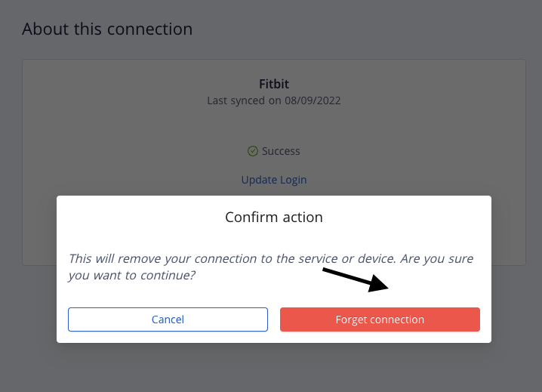The width and height of the screenshot is (542, 392).
Task: Click the Fitbit connection name
Action: (274, 84)
